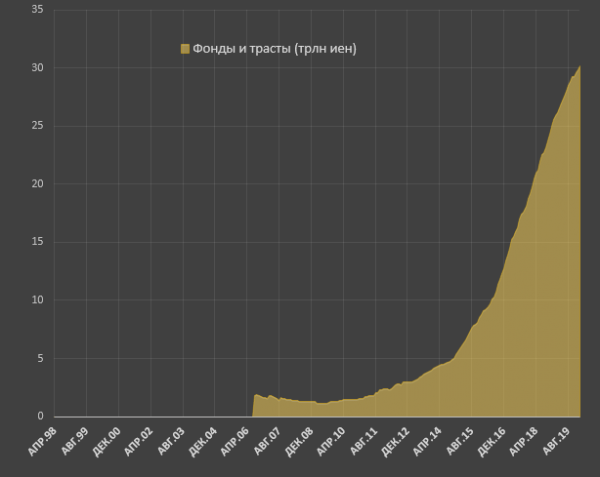
Task: Click the 5 value on y-axis
Action: pos(40,358)
